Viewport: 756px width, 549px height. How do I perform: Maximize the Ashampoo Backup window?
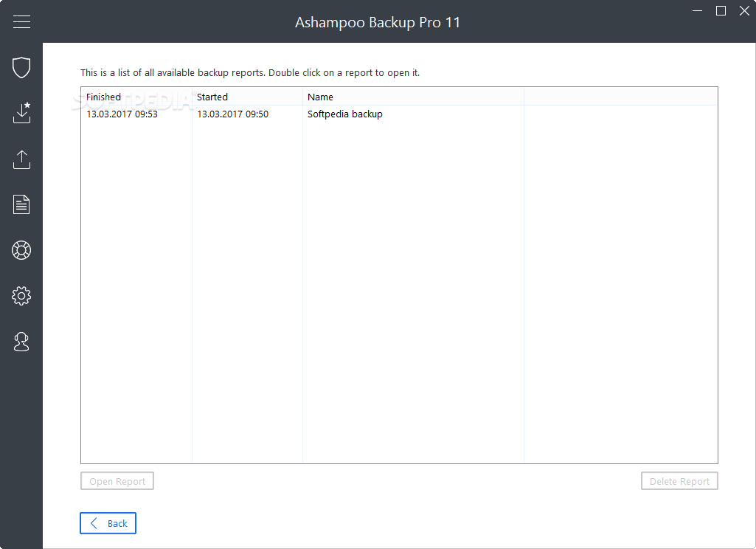click(721, 10)
